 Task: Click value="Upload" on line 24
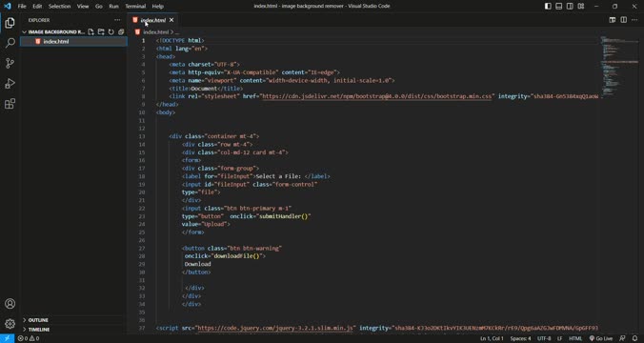click(206, 224)
